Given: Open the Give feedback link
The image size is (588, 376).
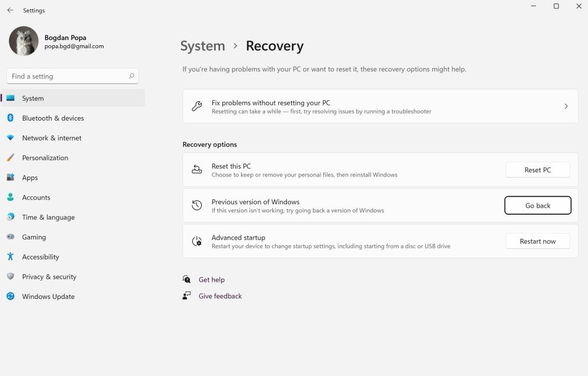Looking at the screenshot, I should point(220,296).
